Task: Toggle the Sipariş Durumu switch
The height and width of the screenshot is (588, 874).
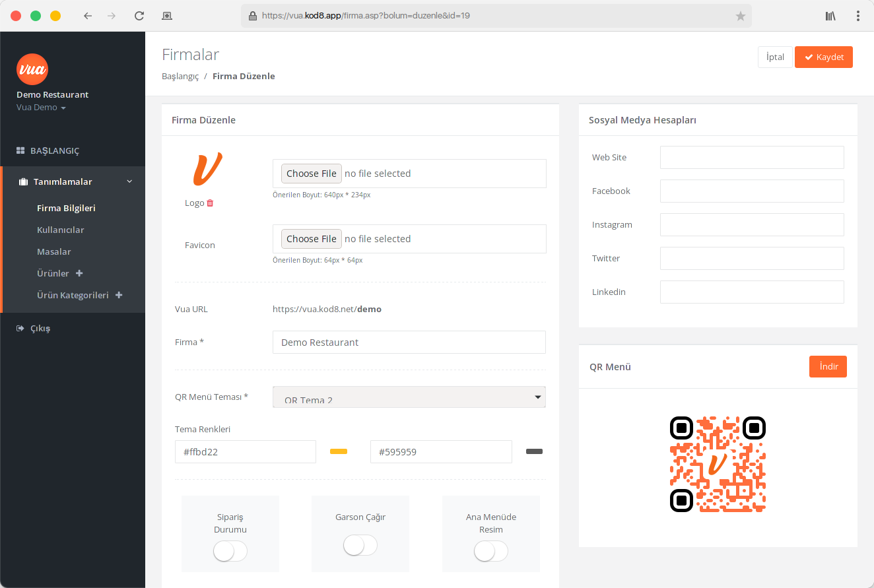Action: click(230, 551)
